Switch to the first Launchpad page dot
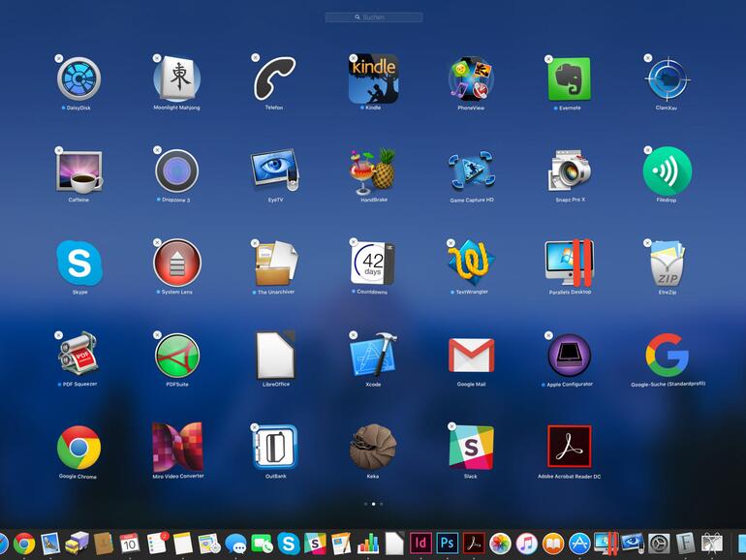Screen dimensions: 746x560 365,504
